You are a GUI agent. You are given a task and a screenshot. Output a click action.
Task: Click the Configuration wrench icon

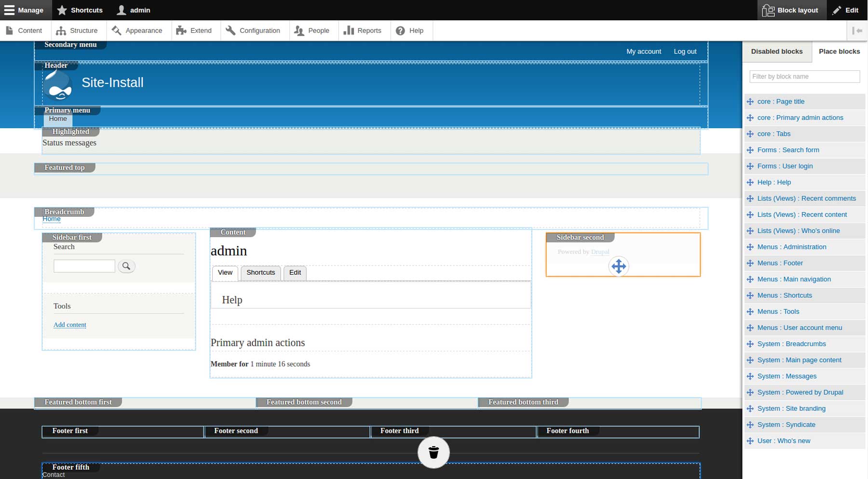(231, 30)
